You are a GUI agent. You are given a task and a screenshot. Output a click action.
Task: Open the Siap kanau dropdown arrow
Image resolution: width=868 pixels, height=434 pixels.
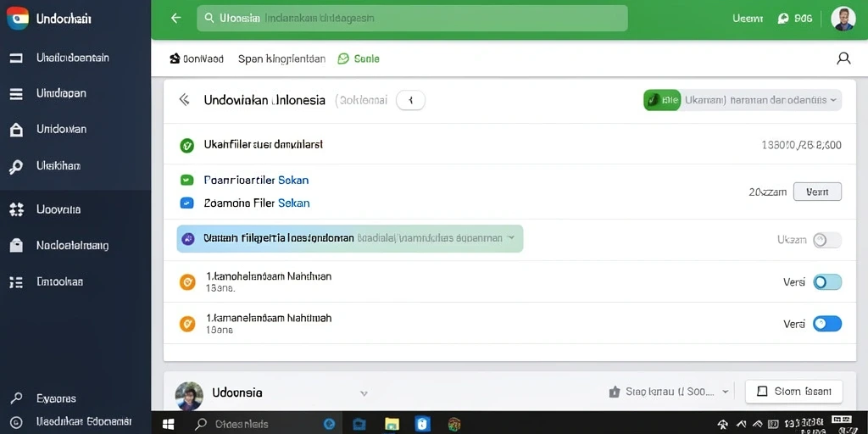(726, 392)
